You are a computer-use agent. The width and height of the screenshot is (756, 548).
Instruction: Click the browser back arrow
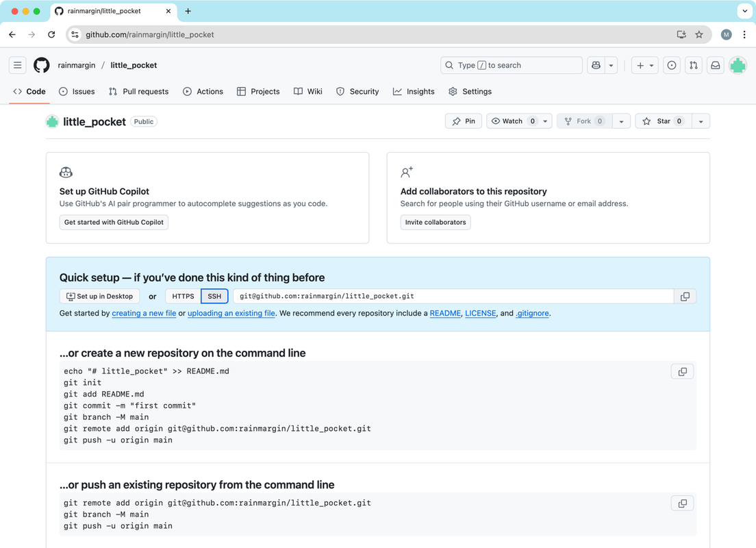[x=12, y=35]
